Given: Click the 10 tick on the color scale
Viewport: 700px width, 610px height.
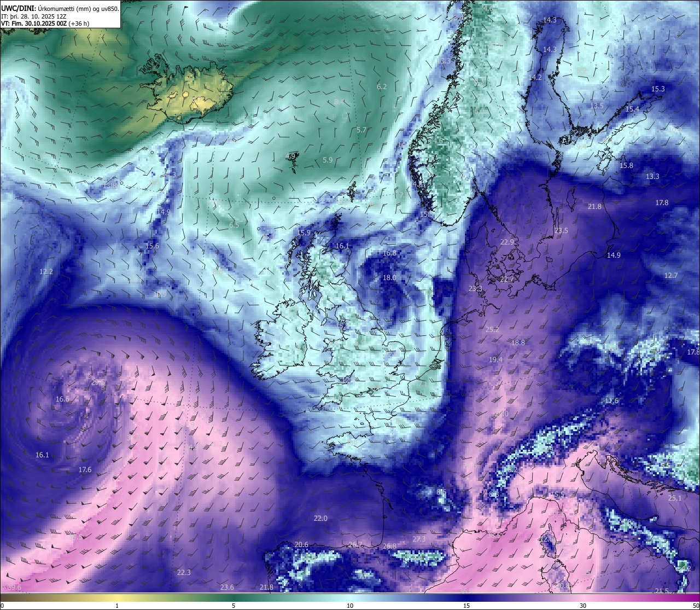Looking at the screenshot, I should coord(350,606).
